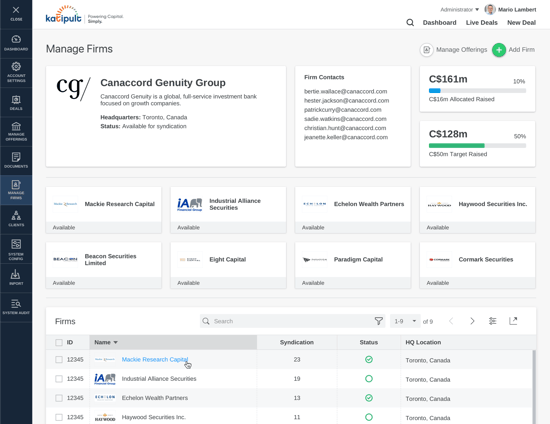Viewport: 550px width, 424px height.
Task: Email bertie.wallace@canaccord.com contact
Action: point(346,92)
